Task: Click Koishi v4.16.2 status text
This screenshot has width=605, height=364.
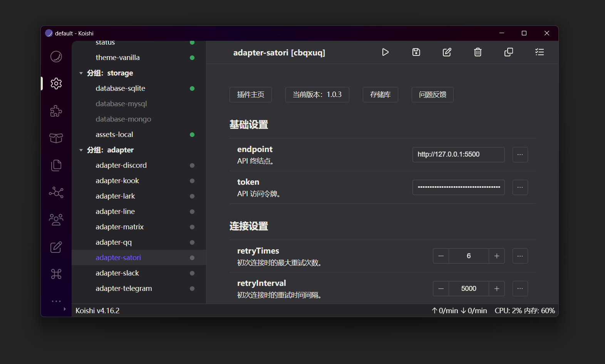Action: click(97, 311)
